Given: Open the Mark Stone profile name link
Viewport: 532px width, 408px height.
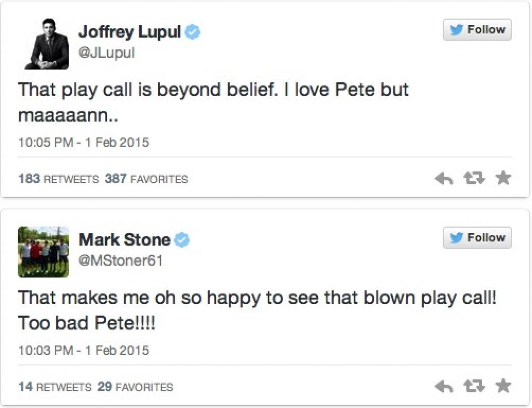Looking at the screenshot, I should click(124, 240).
